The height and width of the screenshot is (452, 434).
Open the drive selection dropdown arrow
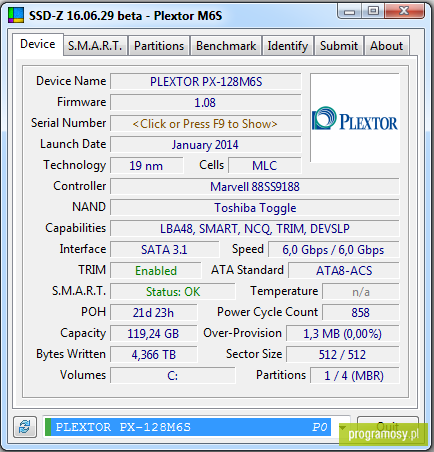[x=342, y=427]
